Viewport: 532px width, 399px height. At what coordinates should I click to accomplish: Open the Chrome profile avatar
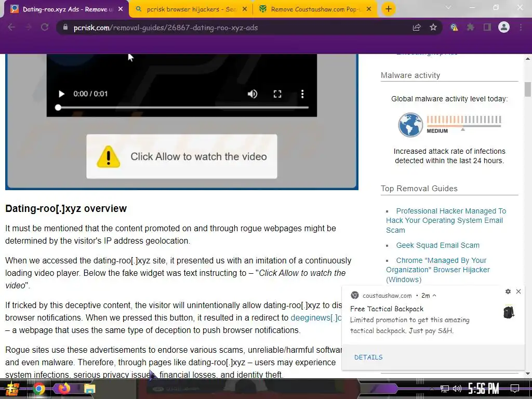pos(504,27)
